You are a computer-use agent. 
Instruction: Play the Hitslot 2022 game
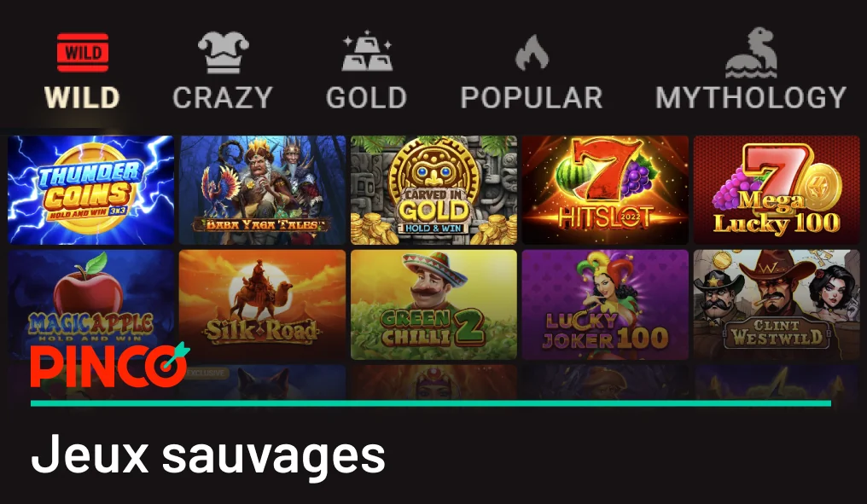click(605, 189)
